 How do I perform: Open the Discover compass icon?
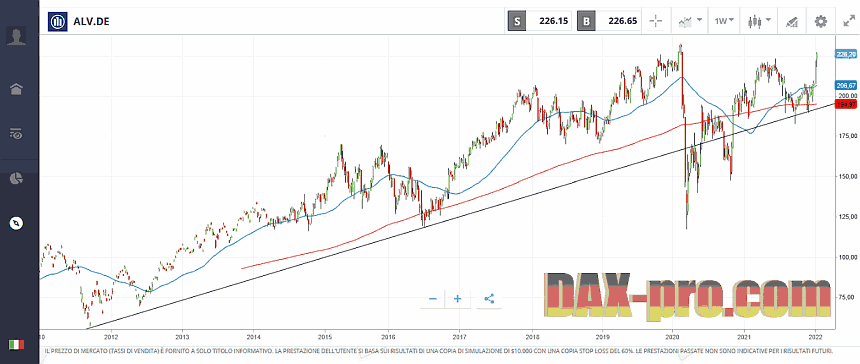(x=16, y=223)
